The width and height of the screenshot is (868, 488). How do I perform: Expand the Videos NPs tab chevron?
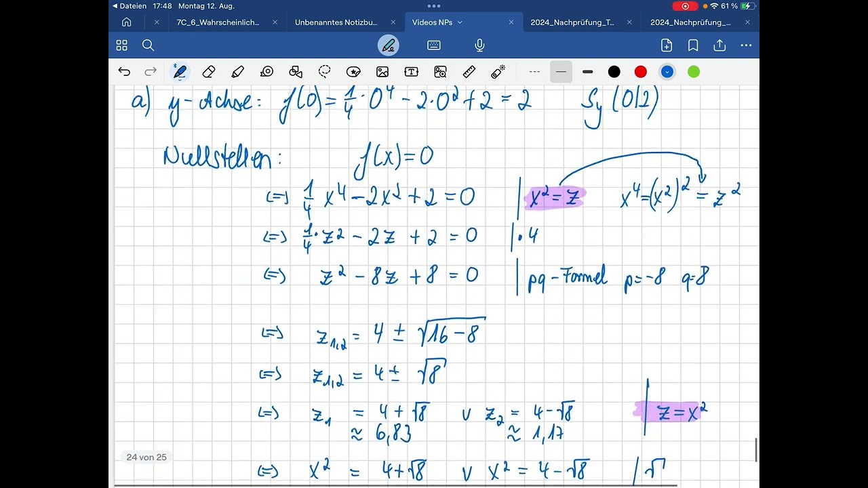[x=460, y=22]
